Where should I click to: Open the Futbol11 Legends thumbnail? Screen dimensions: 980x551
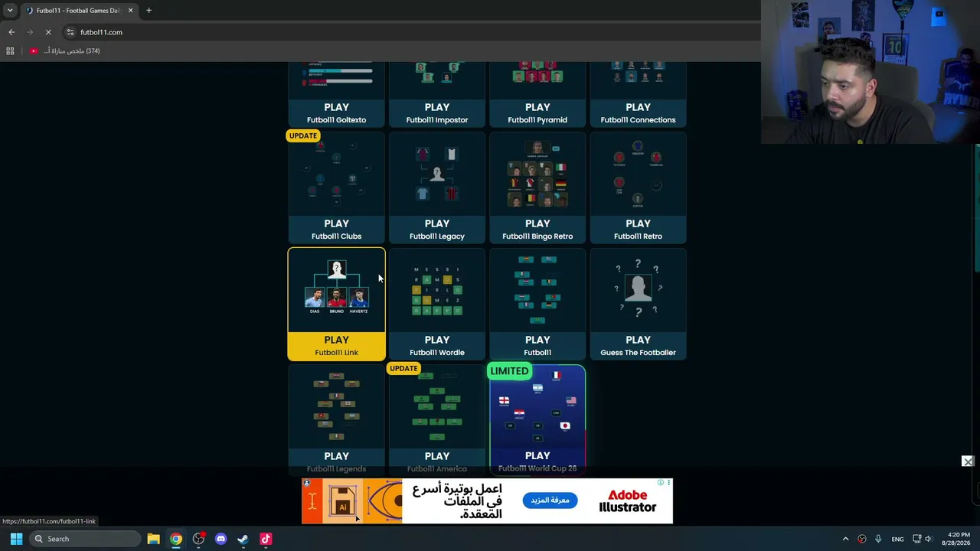click(x=336, y=406)
